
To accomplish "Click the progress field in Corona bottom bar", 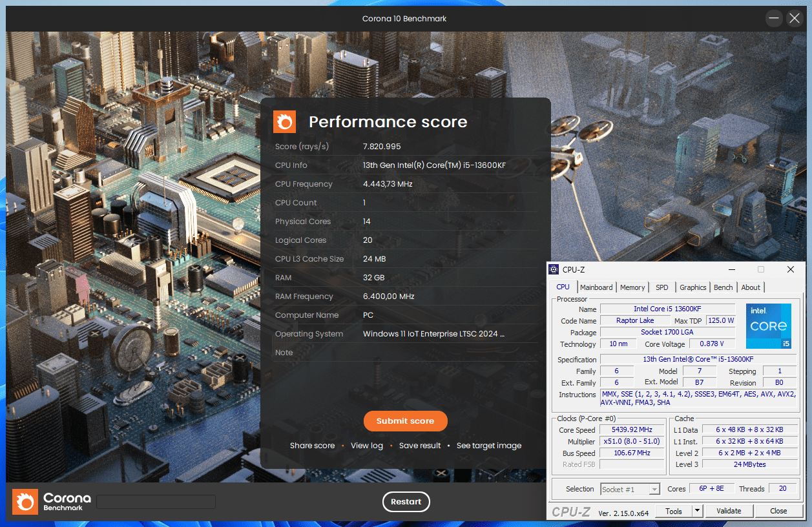I will [x=156, y=502].
